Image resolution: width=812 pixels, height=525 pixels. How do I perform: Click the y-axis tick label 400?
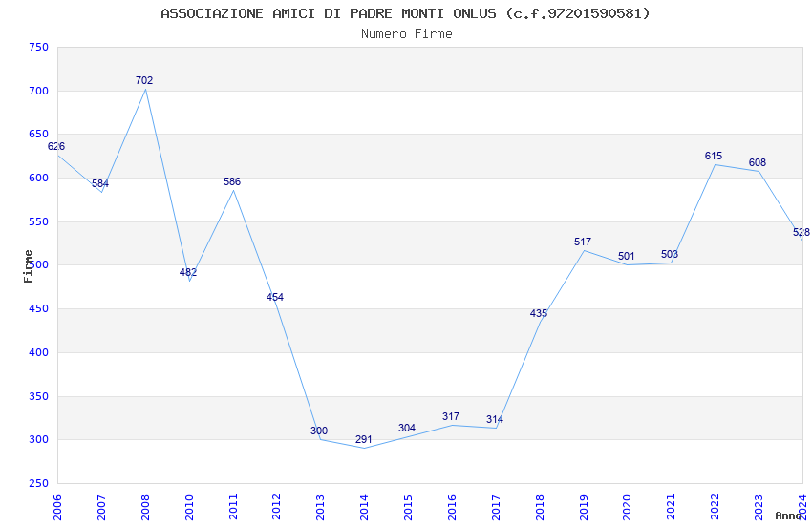pyautogui.click(x=39, y=352)
